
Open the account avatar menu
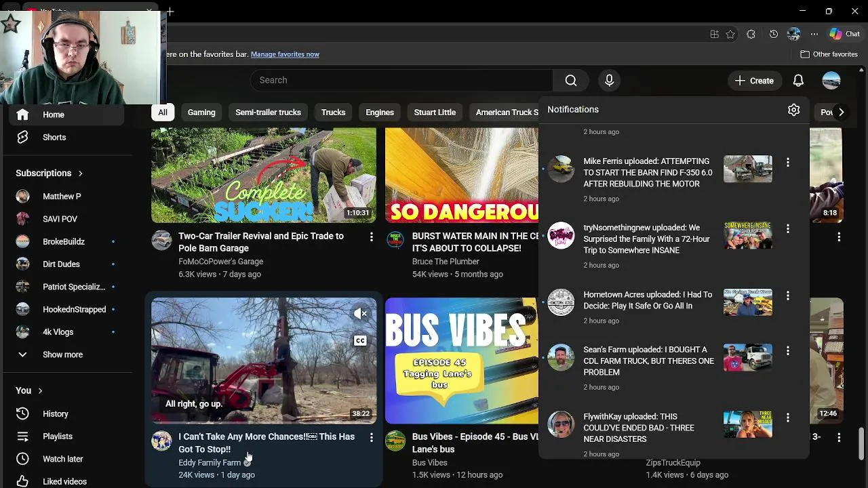pyautogui.click(x=831, y=81)
